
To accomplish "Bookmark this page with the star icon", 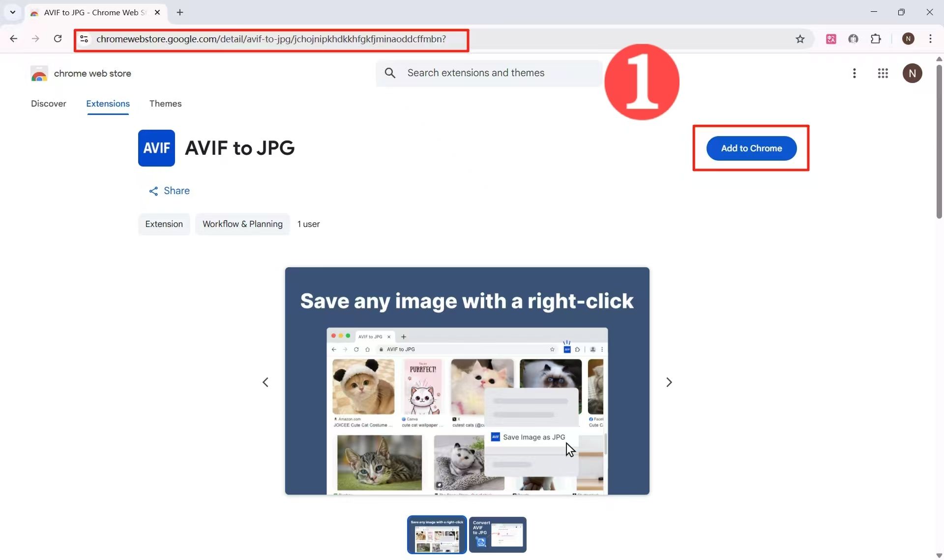I will pos(800,39).
